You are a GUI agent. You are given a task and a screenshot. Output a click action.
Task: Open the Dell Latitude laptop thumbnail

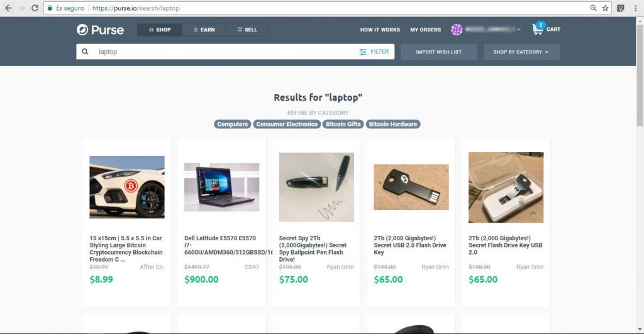(222, 187)
